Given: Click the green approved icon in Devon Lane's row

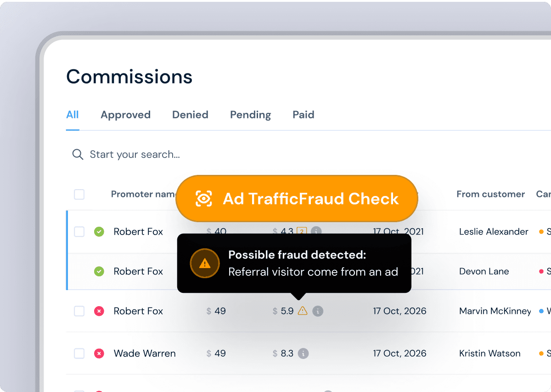Looking at the screenshot, I should pyautogui.click(x=99, y=272).
